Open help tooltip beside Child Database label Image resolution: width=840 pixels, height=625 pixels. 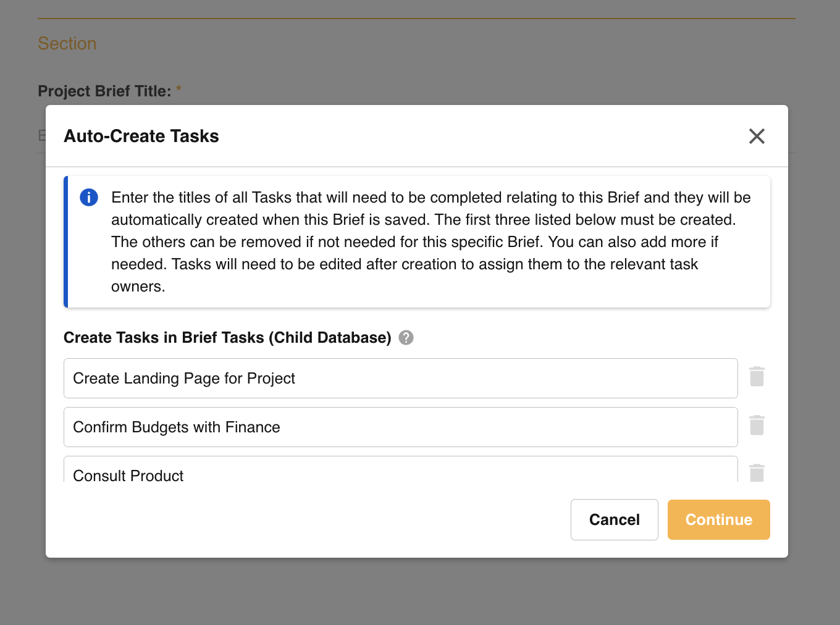point(406,338)
